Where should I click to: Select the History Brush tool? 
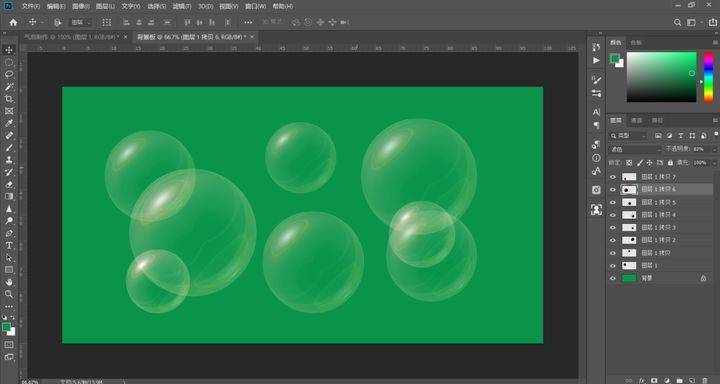(9, 172)
